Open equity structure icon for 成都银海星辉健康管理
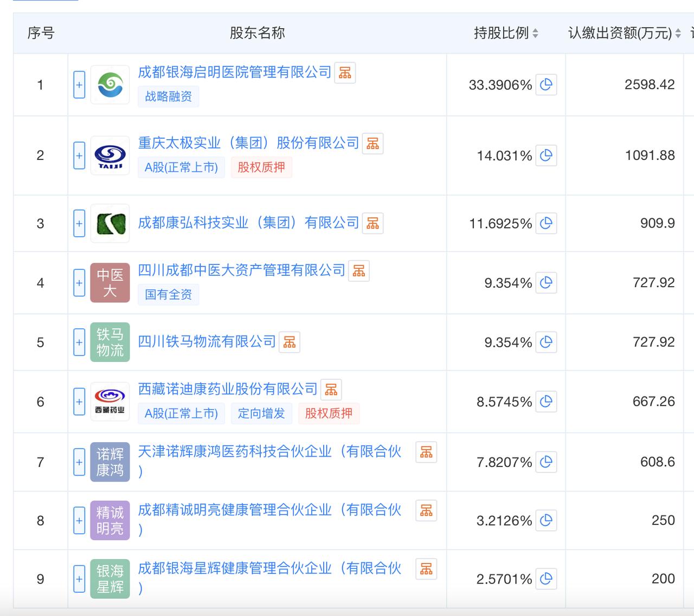 click(426, 569)
